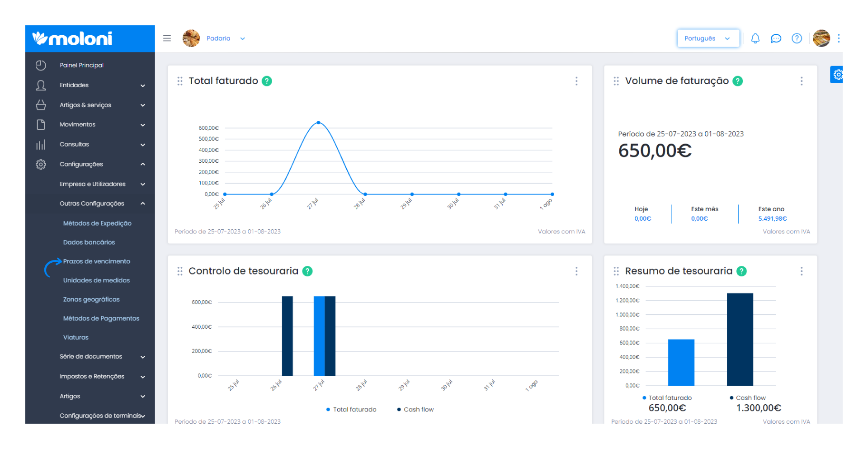The image size is (868, 449).
Task: Expand the Movimentos chevron
Action: (143, 125)
